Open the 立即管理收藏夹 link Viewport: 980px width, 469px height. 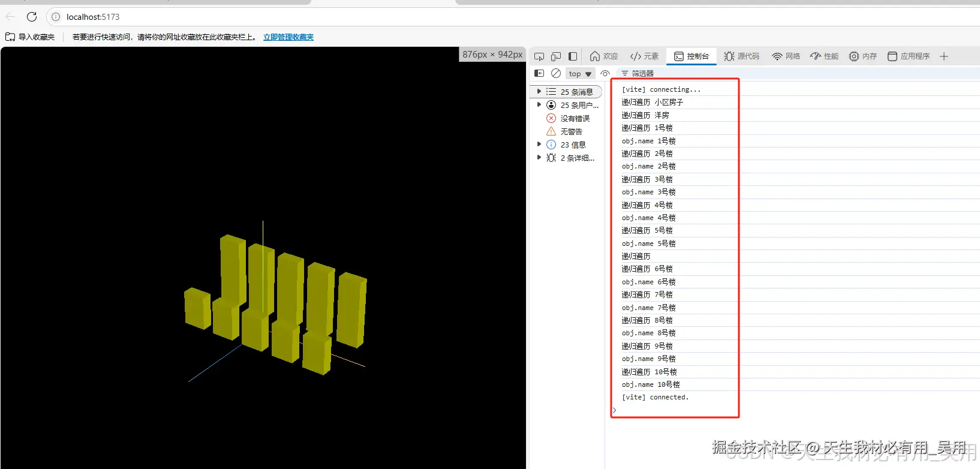tap(288, 37)
